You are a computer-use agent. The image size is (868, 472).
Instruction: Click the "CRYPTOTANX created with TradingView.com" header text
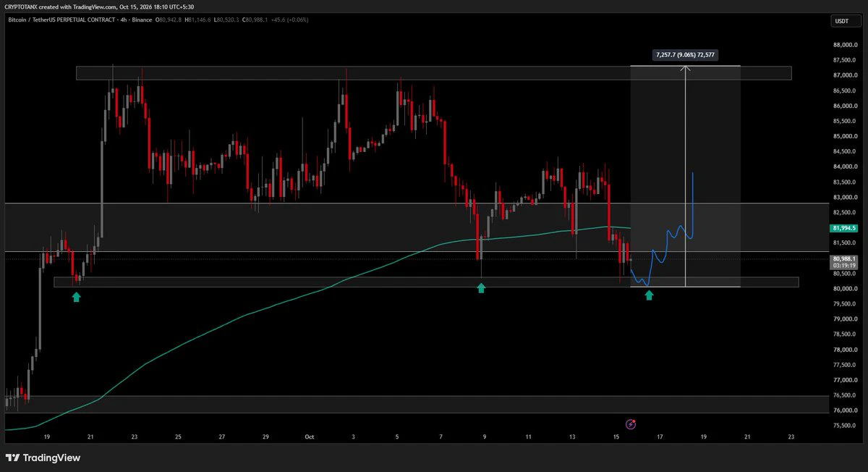59,7
